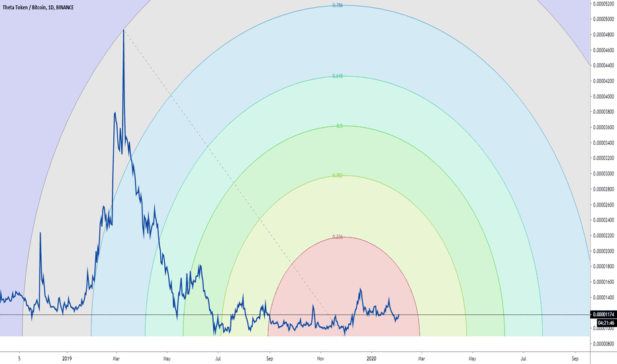
Task: Click the current price tag 0.00001174
Action: pyautogui.click(x=604, y=314)
